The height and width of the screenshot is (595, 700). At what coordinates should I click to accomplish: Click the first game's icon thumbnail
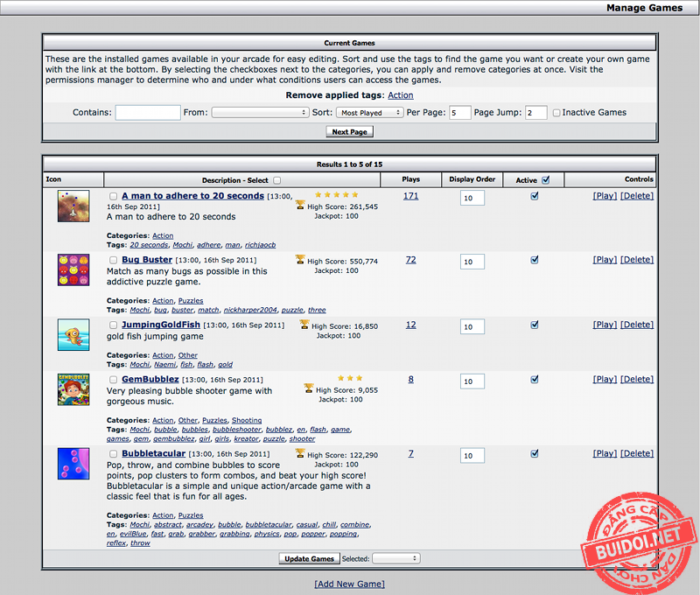click(x=73, y=206)
